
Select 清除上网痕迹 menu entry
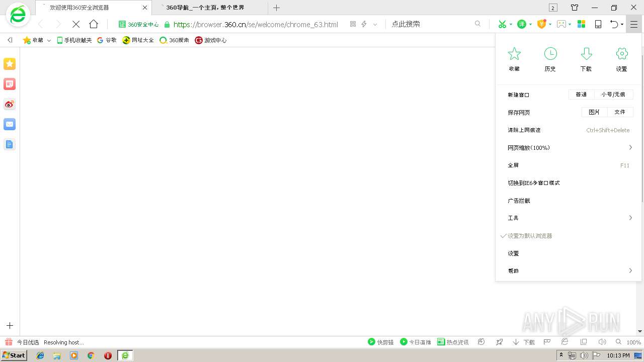tap(569, 130)
